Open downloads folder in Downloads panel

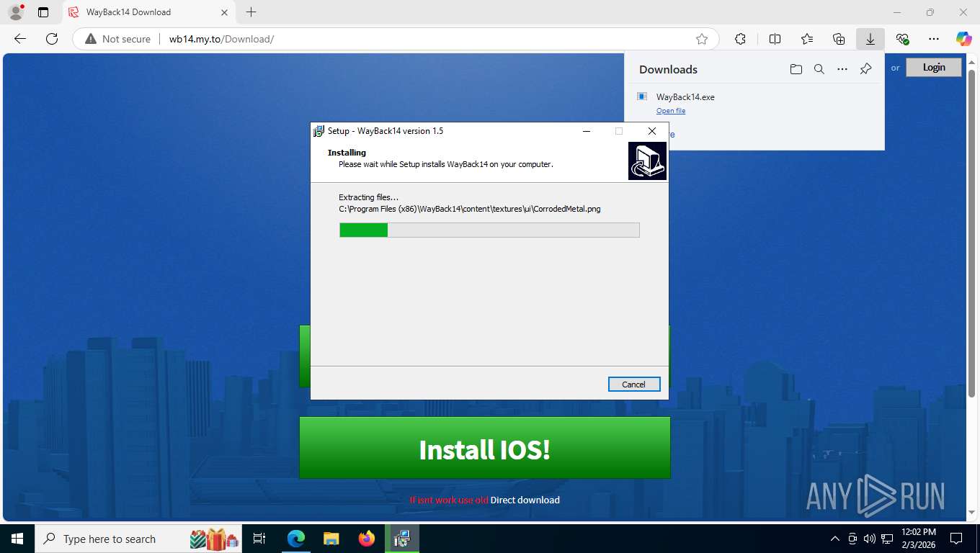pyautogui.click(x=796, y=69)
